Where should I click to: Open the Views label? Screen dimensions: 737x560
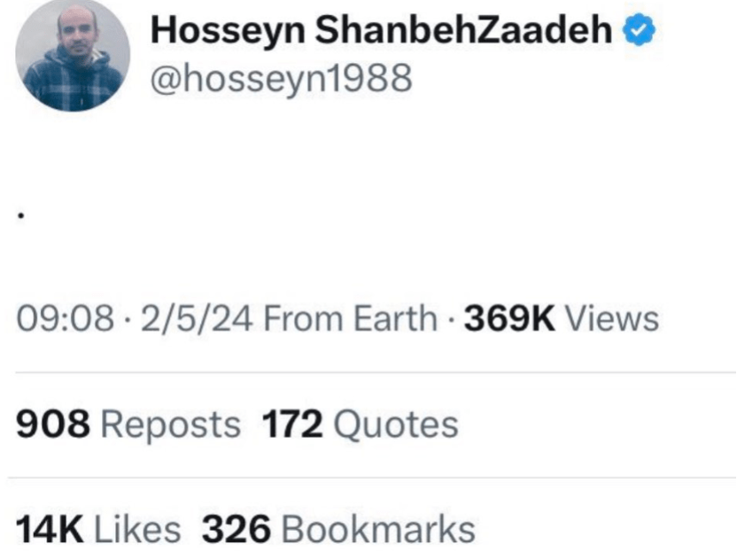612,319
